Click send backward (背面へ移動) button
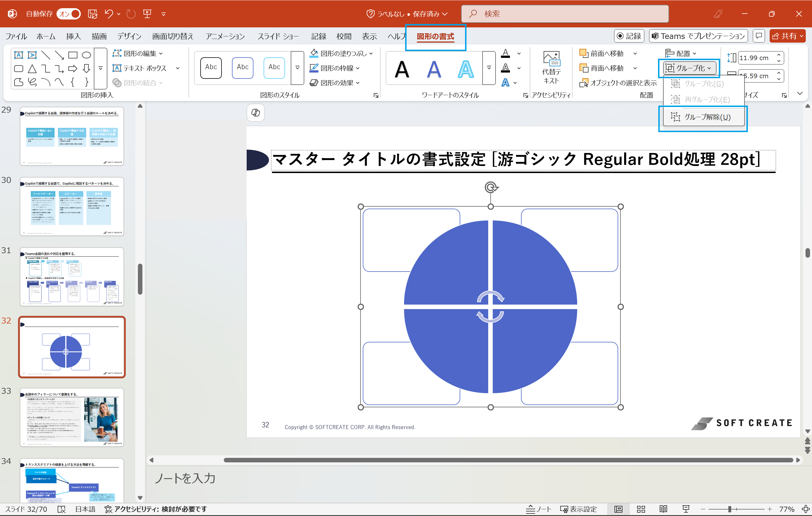Screen dimensions: 812x516 (602, 68)
